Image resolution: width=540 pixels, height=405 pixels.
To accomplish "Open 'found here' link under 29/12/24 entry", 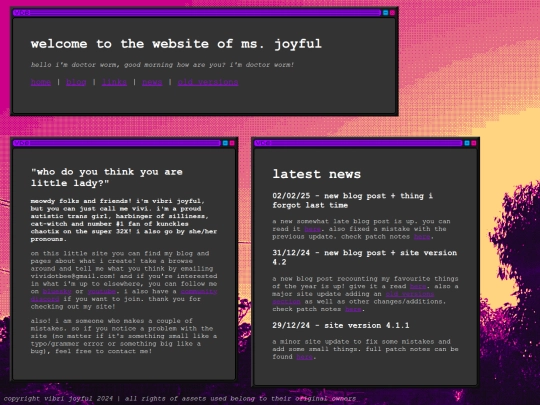I will [x=305, y=357].
